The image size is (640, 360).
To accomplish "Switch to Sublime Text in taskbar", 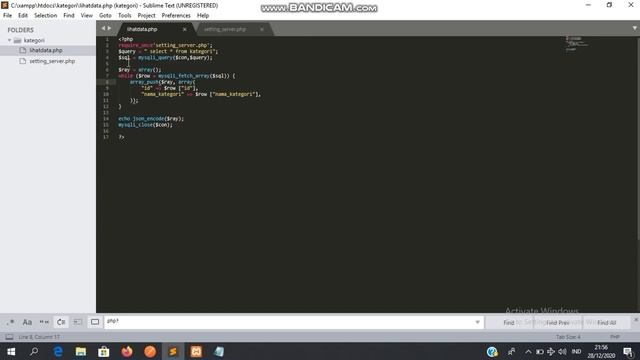I will [x=173, y=351].
